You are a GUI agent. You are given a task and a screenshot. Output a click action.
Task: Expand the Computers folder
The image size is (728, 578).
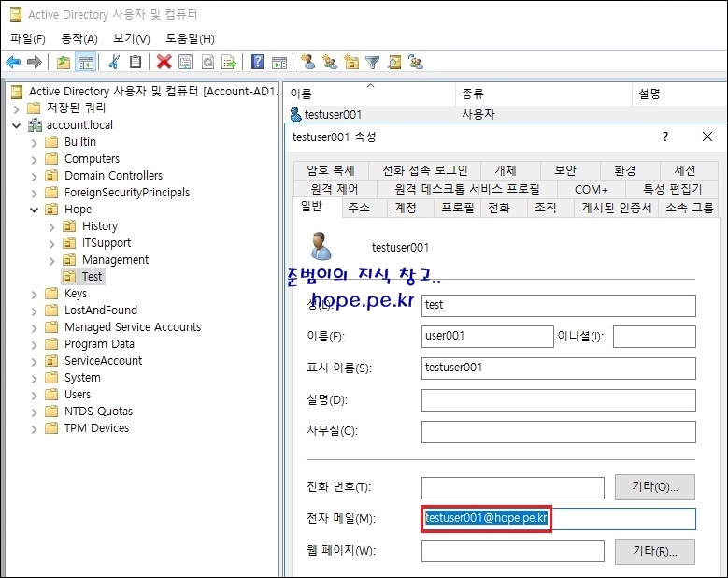(34, 160)
